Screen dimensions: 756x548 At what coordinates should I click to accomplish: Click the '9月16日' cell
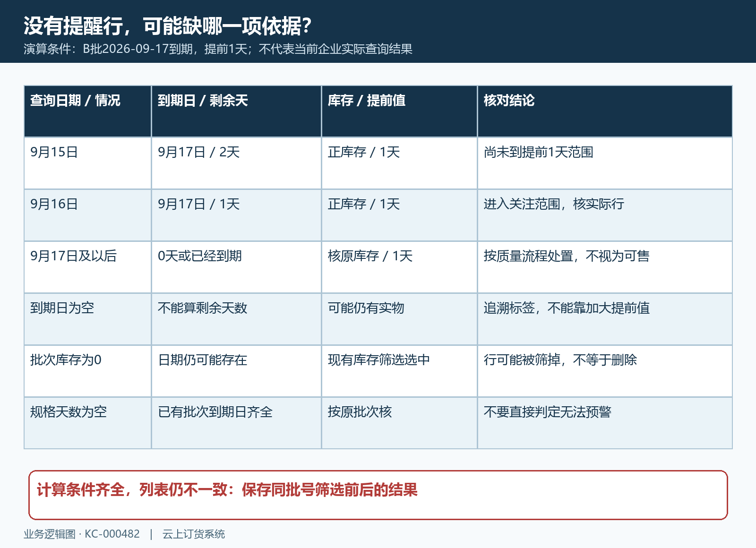click(87, 215)
